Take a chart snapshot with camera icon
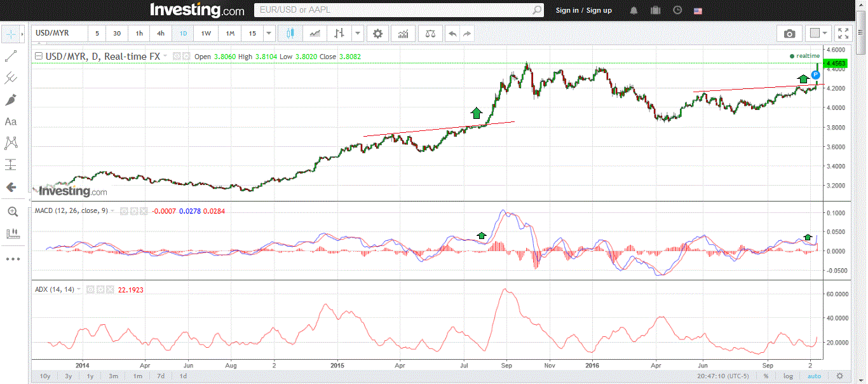This screenshot has width=868, height=384. coord(789,34)
